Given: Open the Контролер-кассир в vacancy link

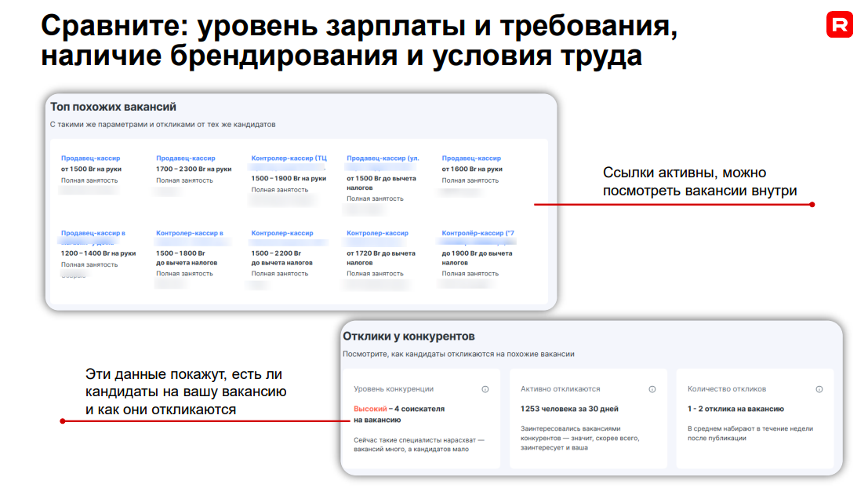Looking at the screenshot, I should [189, 233].
